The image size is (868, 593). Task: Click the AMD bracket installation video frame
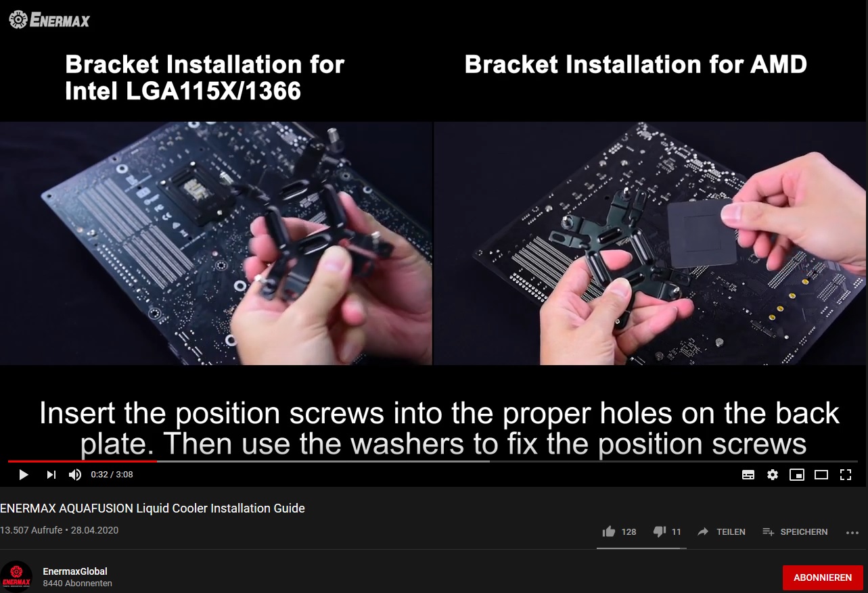(650, 243)
